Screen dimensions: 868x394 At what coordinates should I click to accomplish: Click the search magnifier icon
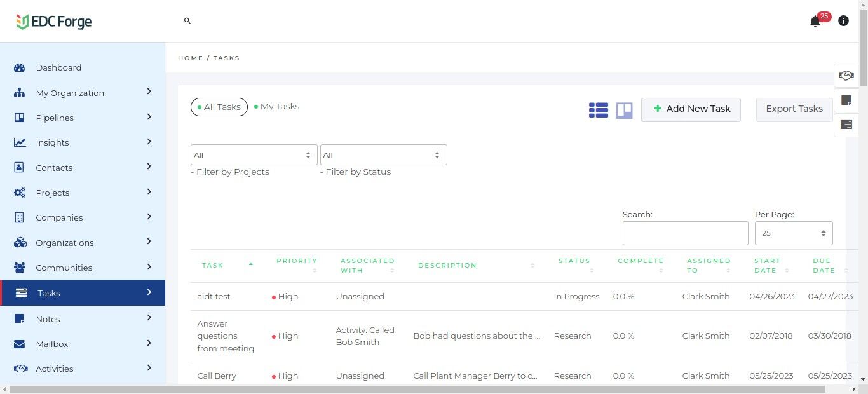click(187, 21)
